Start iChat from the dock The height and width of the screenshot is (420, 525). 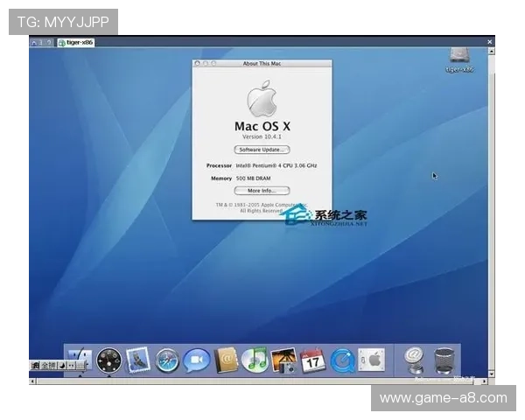(196, 359)
